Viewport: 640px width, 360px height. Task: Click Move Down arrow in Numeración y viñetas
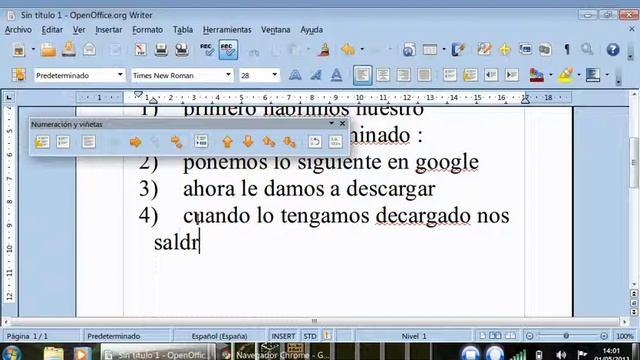[248, 142]
